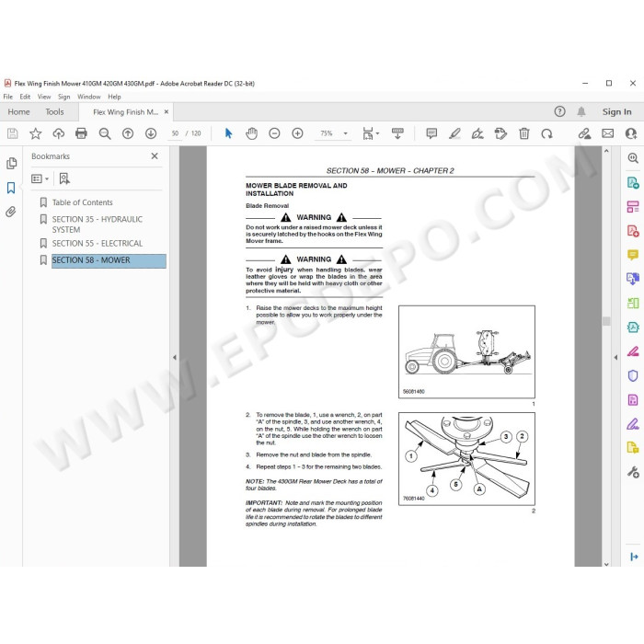The image size is (644, 644).
Task: Close the Flex Wing Finish M... tab
Action: click(167, 111)
